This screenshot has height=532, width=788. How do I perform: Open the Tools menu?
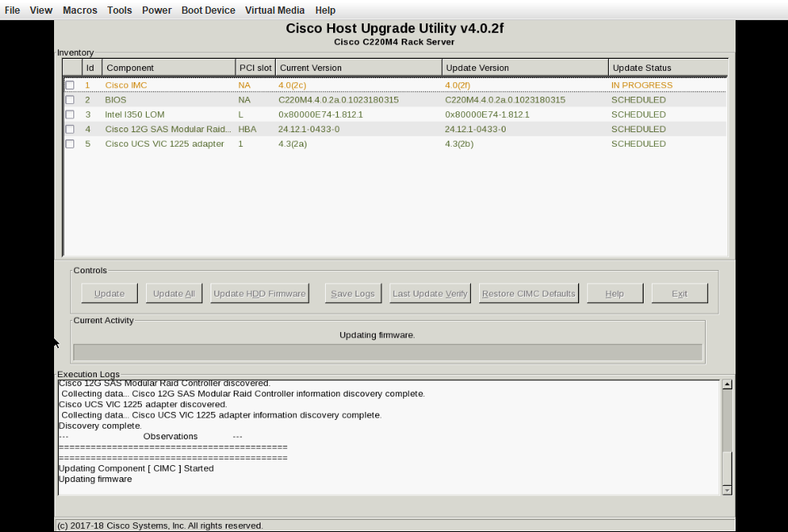[119, 10]
